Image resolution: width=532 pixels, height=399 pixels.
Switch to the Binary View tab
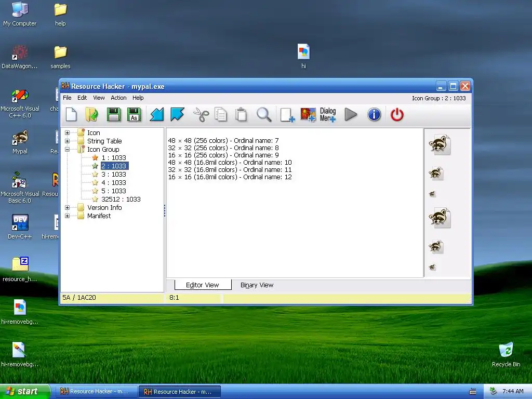point(257,285)
